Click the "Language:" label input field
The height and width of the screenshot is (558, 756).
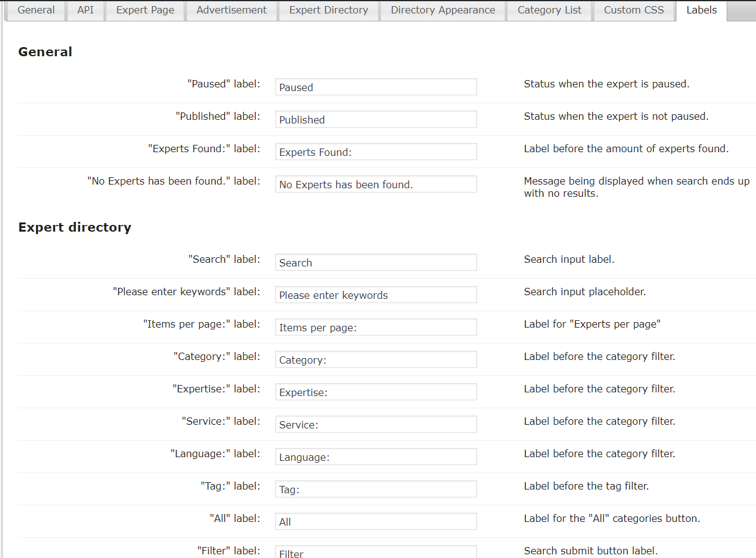click(x=376, y=457)
